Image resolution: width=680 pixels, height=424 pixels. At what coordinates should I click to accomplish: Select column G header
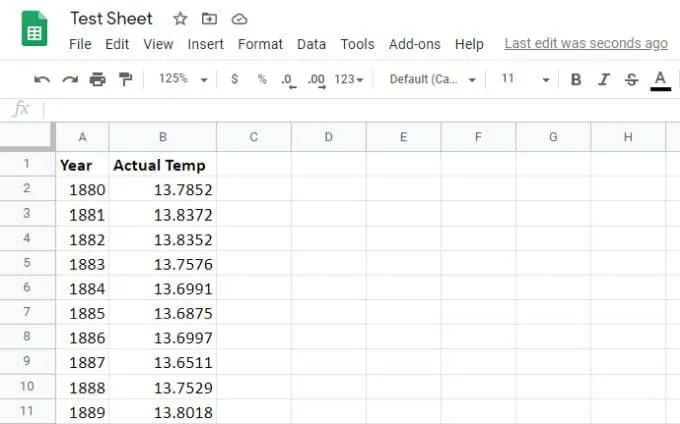click(553, 137)
